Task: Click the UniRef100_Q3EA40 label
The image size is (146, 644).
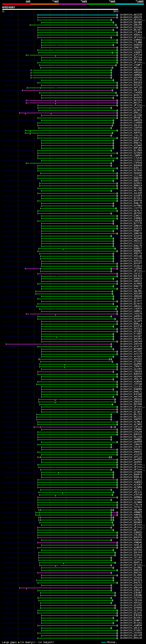Action: coord(131,70)
